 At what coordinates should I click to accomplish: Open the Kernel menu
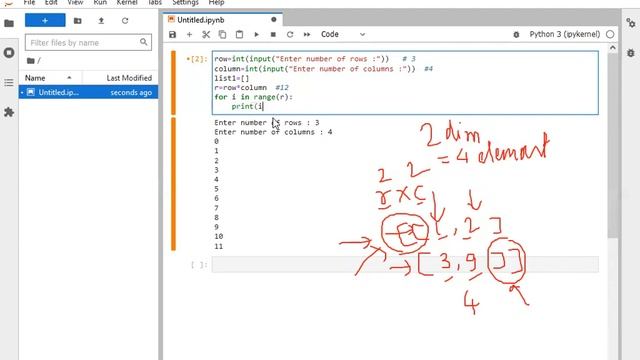click(127, 2)
